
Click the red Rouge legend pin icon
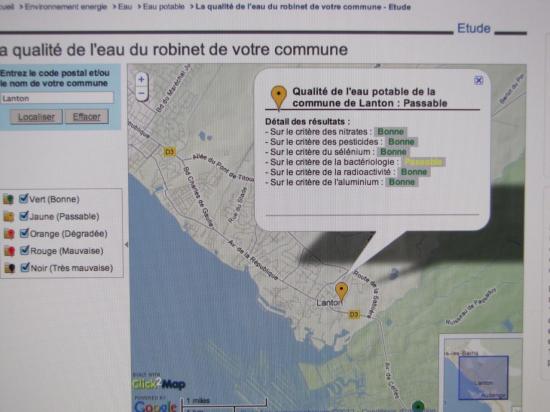9,251
